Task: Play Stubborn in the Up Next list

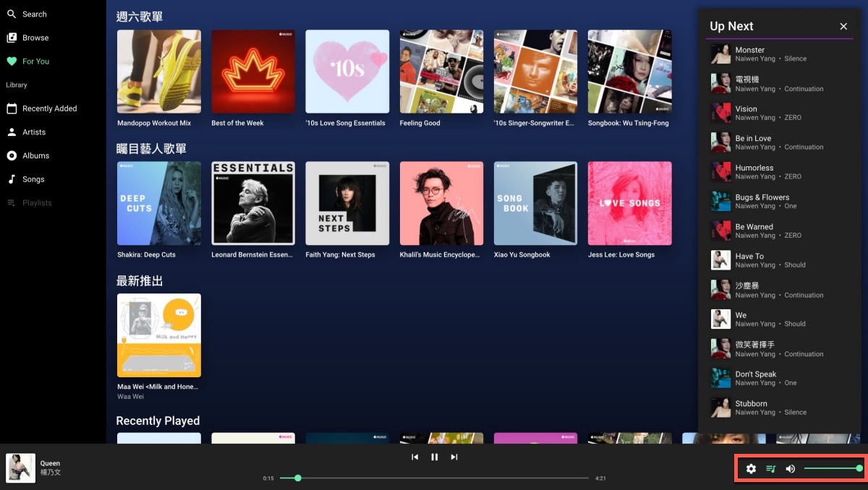Action: point(780,408)
